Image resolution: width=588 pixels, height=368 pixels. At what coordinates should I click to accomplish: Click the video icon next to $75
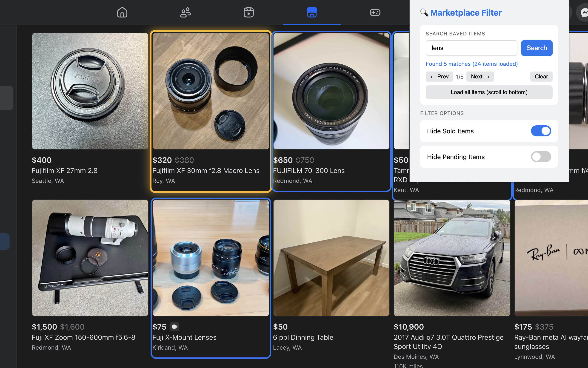[175, 327]
